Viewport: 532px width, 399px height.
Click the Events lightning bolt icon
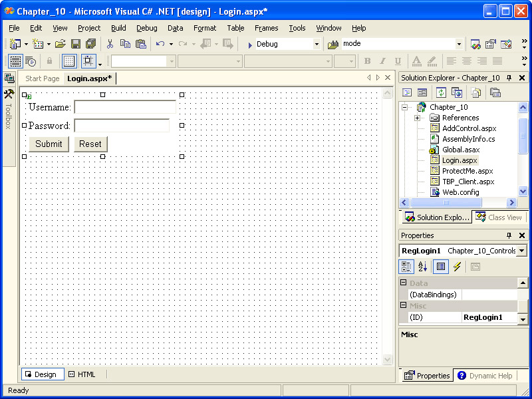457,267
